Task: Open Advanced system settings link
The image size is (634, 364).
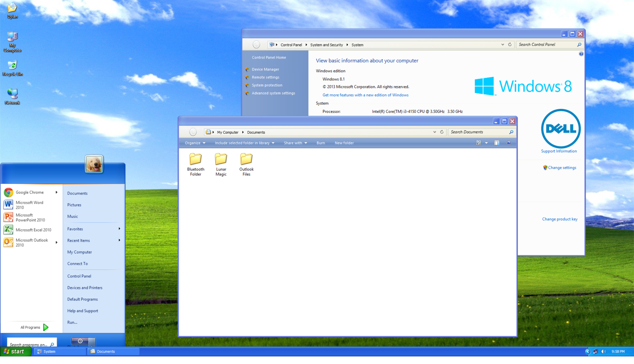Action: point(273,93)
